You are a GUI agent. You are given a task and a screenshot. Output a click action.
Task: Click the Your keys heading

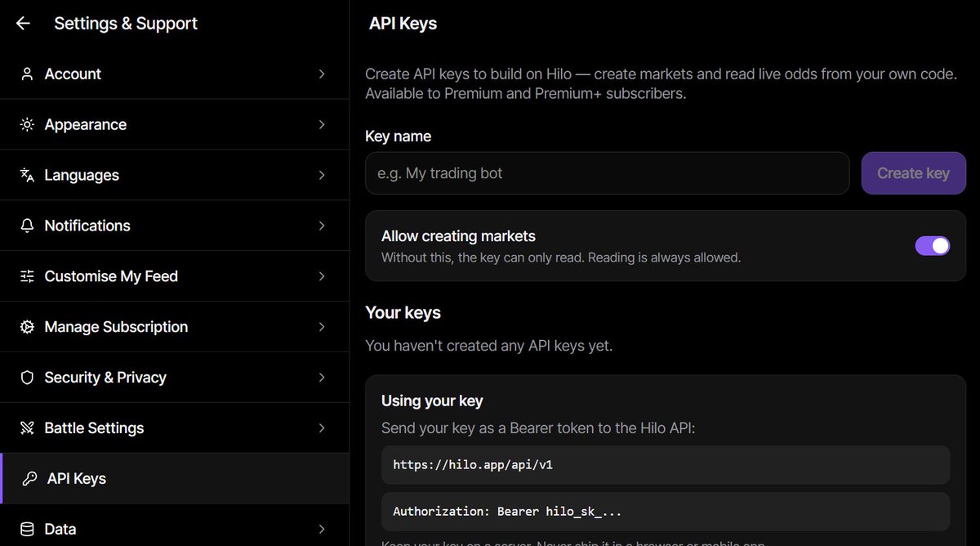pyautogui.click(x=403, y=313)
